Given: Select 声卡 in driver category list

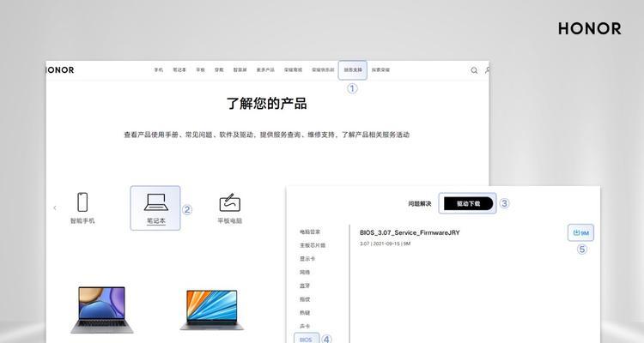Looking at the screenshot, I should tap(305, 326).
